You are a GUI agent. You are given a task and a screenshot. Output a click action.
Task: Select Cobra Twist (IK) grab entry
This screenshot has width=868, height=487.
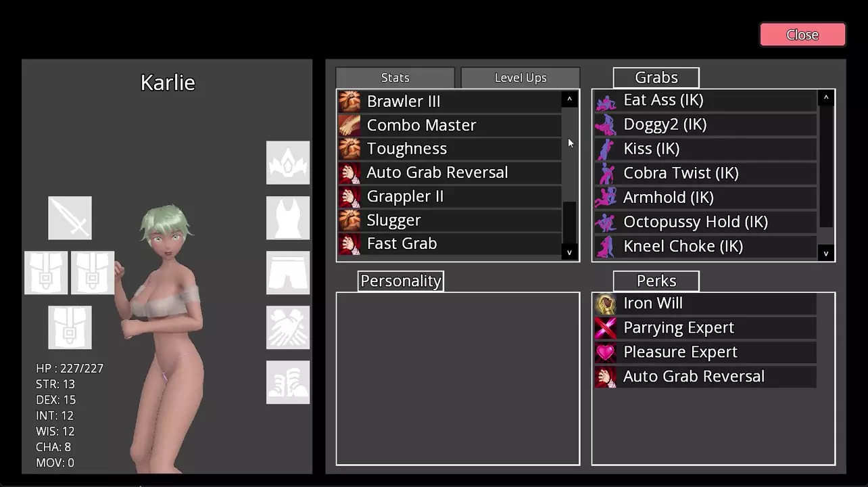705,173
